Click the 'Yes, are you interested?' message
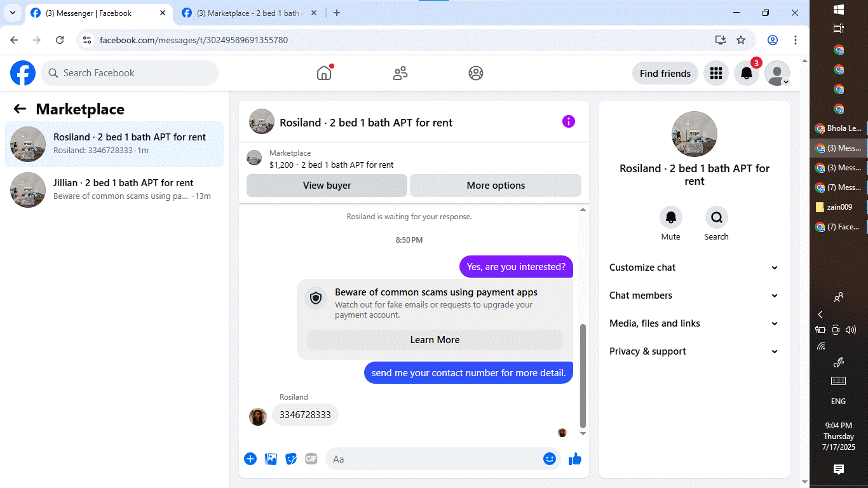The width and height of the screenshot is (868, 488). tap(516, 267)
